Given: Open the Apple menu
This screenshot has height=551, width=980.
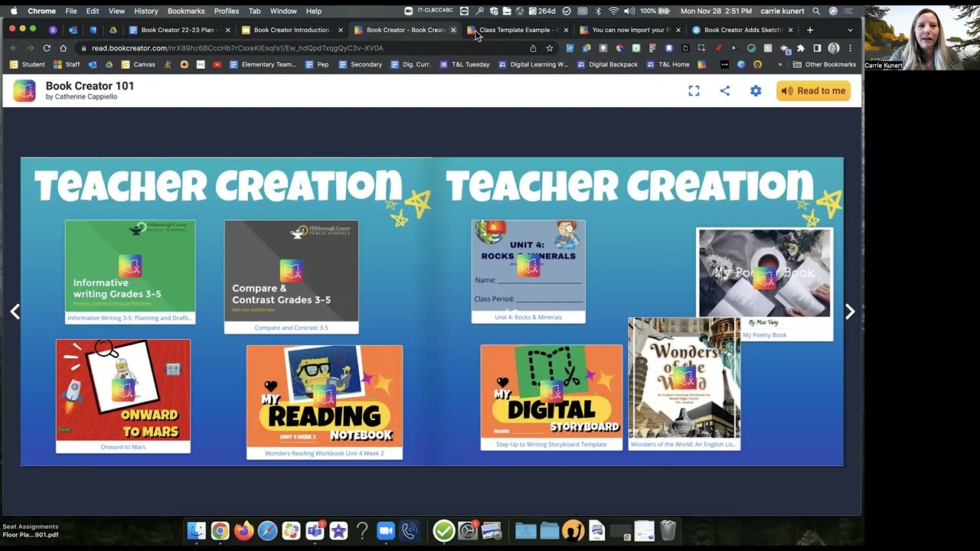Looking at the screenshot, I should (x=13, y=11).
